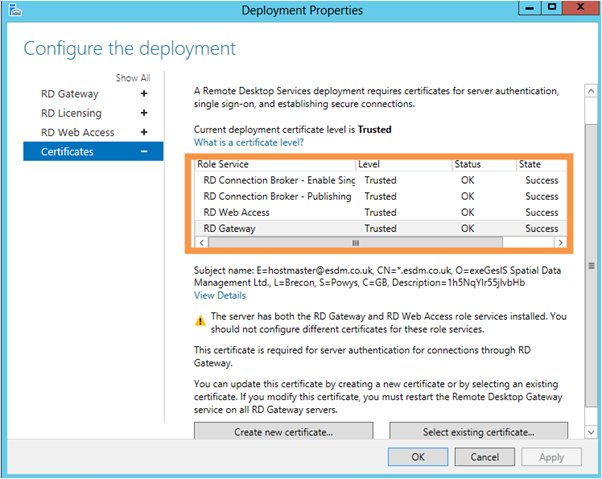The image size is (602, 479).
Task: Sort by the Level column header
Action: (x=404, y=164)
